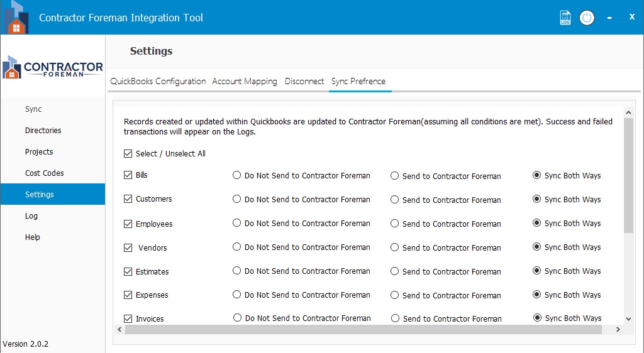Select Sync Both Ways for Customers
The height and width of the screenshot is (353, 644).
536,199
